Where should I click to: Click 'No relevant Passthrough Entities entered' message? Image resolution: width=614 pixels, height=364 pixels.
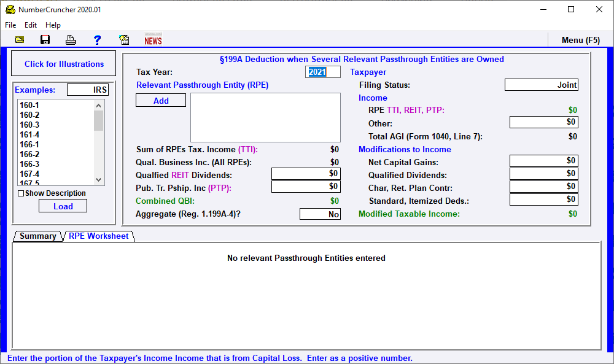pos(306,258)
